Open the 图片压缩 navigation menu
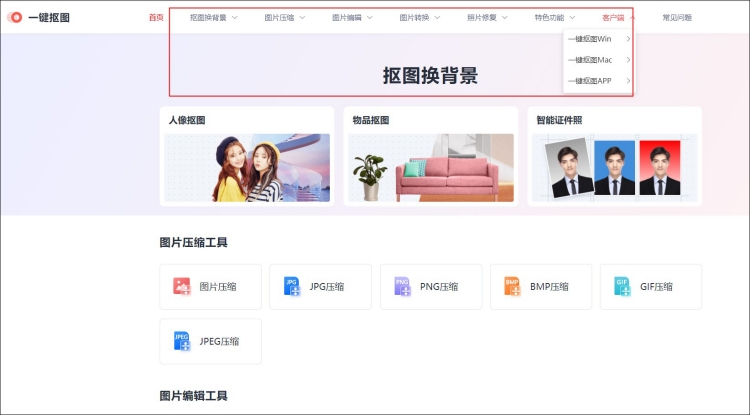 pyautogui.click(x=279, y=18)
